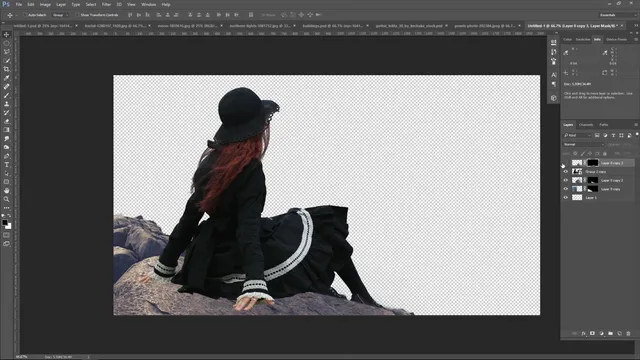Select the Zoom tool
The width and height of the screenshot is (640, 360).
(x=7, y=199)
